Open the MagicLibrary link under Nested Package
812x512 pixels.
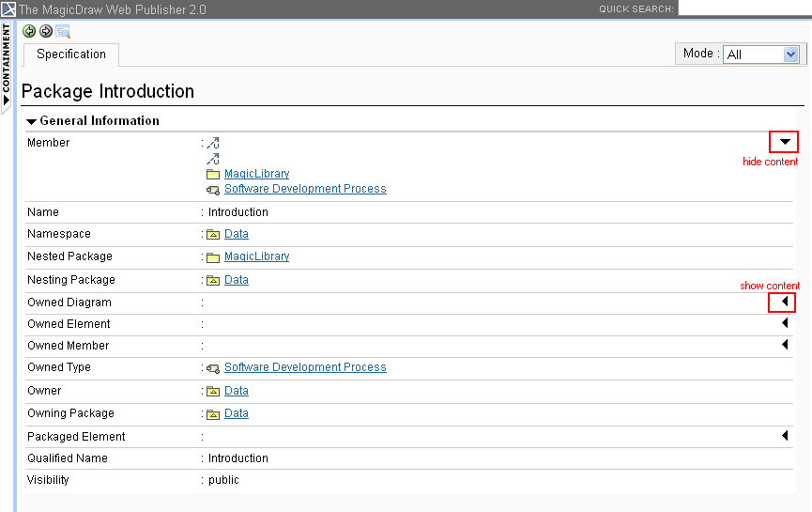[x=256, y=257]
